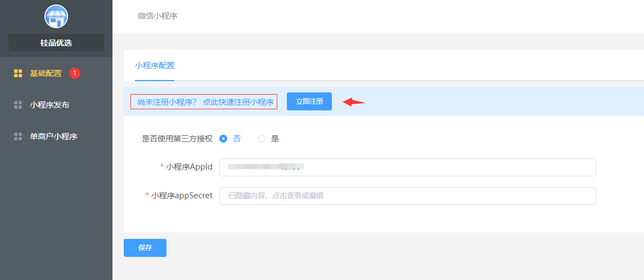
Task: Open the 小程序发布 menu item
Action: tap(49, 105)
